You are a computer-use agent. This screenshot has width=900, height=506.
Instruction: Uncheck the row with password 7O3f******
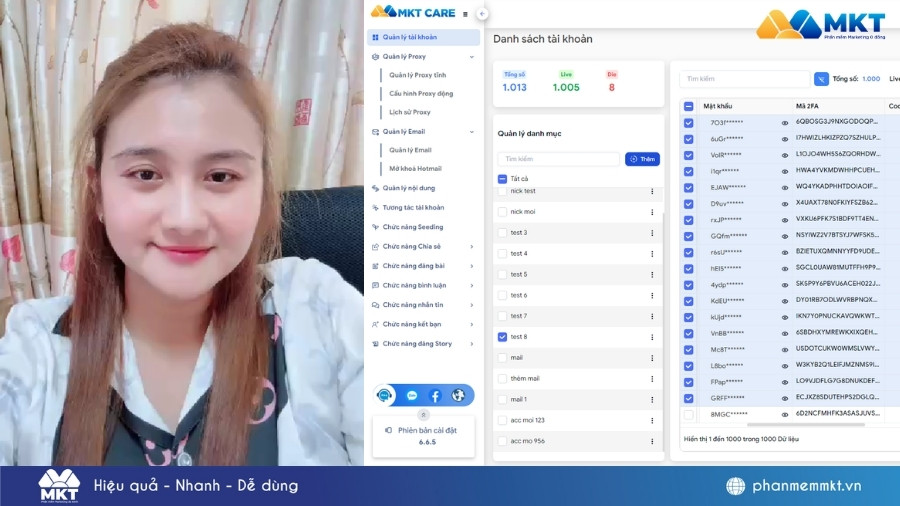point(689,123)
